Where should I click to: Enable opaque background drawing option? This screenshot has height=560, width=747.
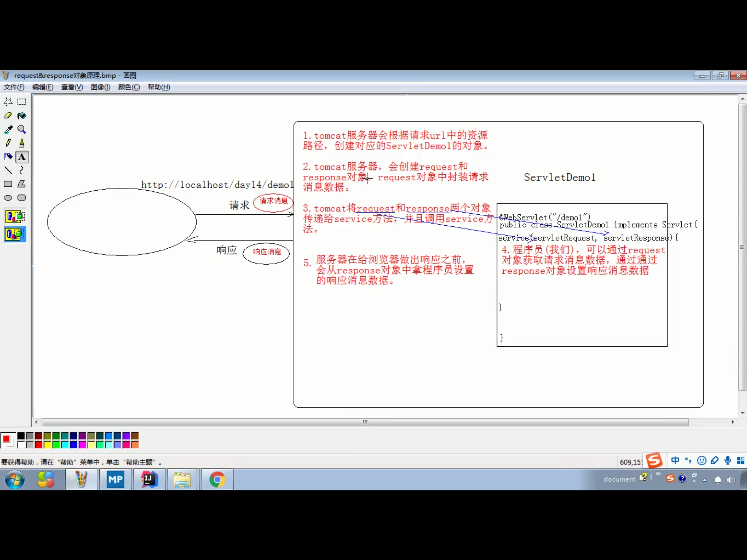tap(15, 217)
